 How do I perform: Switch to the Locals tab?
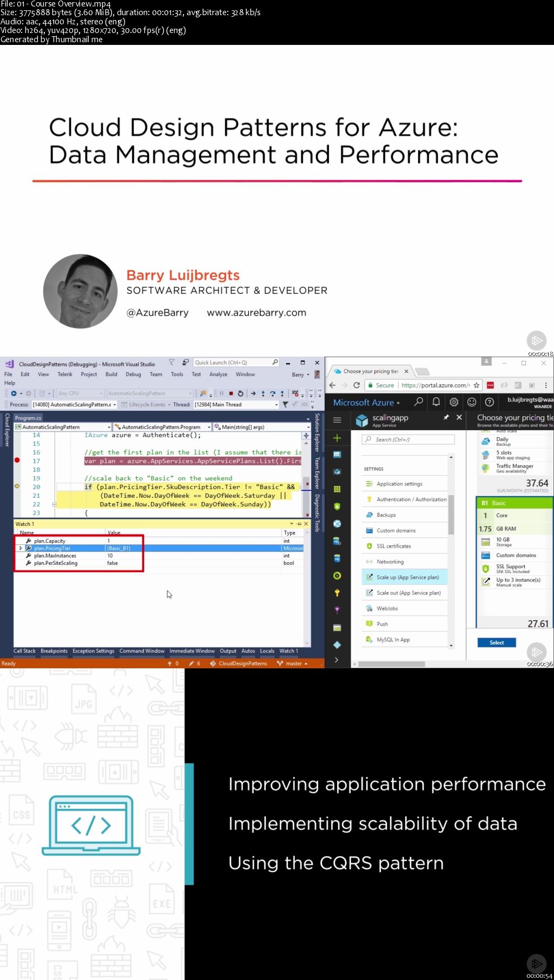pyautogui.click(x=267, y=651)
